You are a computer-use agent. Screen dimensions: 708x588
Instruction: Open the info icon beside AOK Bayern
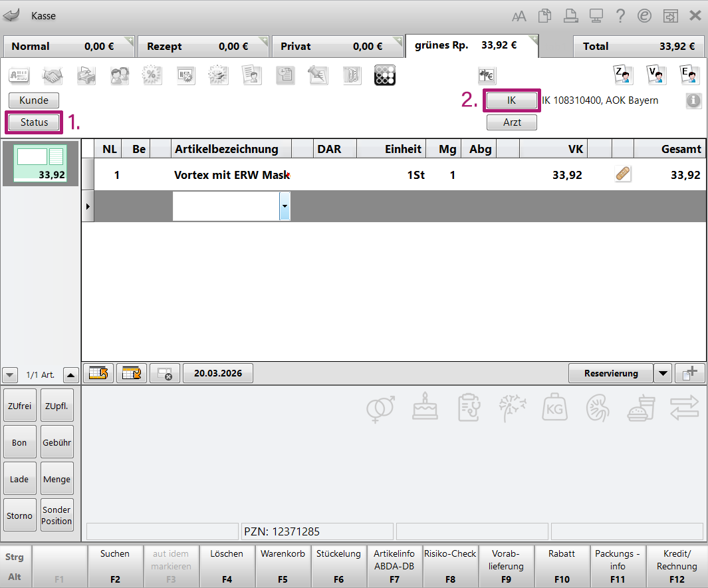(x=694, y=100)
